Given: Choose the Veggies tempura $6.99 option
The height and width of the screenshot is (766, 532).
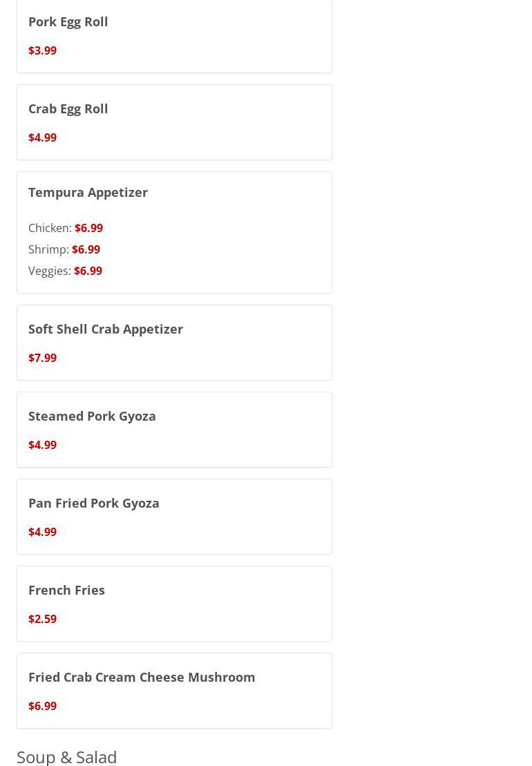Looking at the screenshot, I should 65,271.
